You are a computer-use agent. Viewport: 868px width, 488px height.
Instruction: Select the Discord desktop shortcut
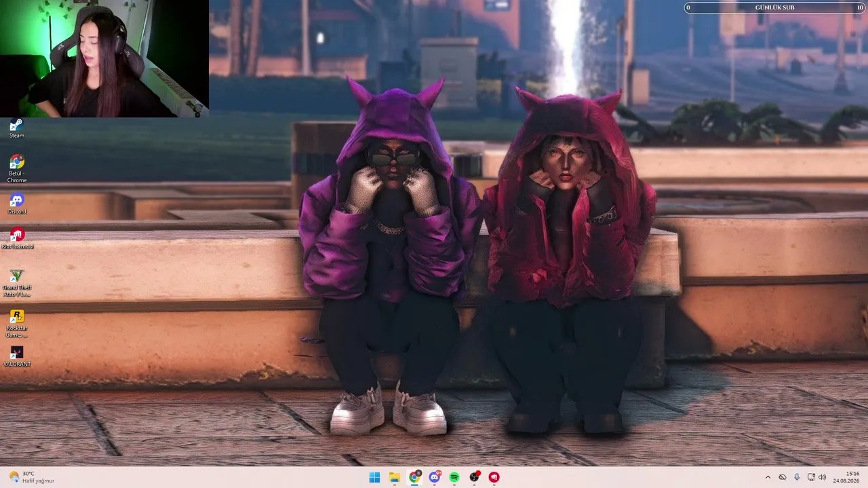tap(17, 204)
